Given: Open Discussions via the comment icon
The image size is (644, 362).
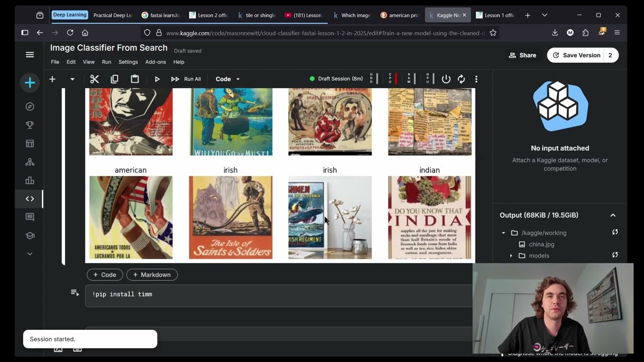Looking at the screenshot, I should tap(30, 217).
